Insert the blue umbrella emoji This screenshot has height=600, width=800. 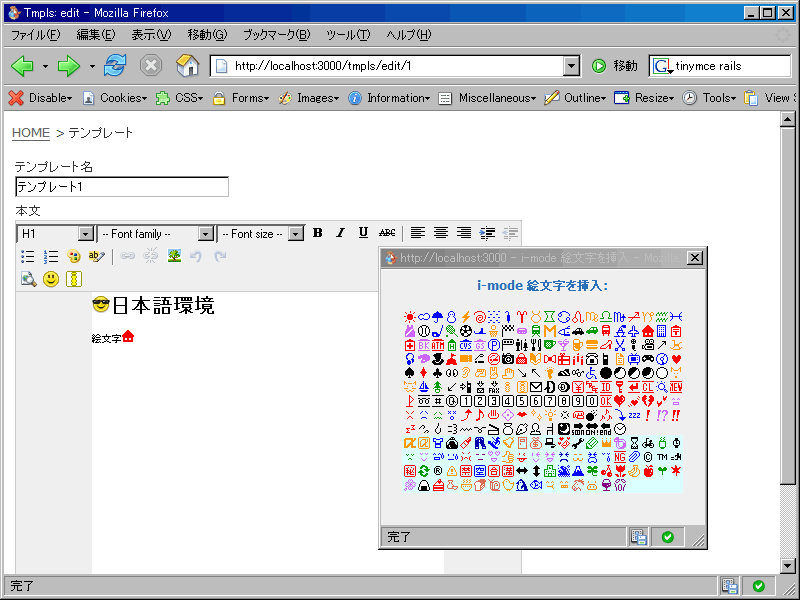point(437,317)
